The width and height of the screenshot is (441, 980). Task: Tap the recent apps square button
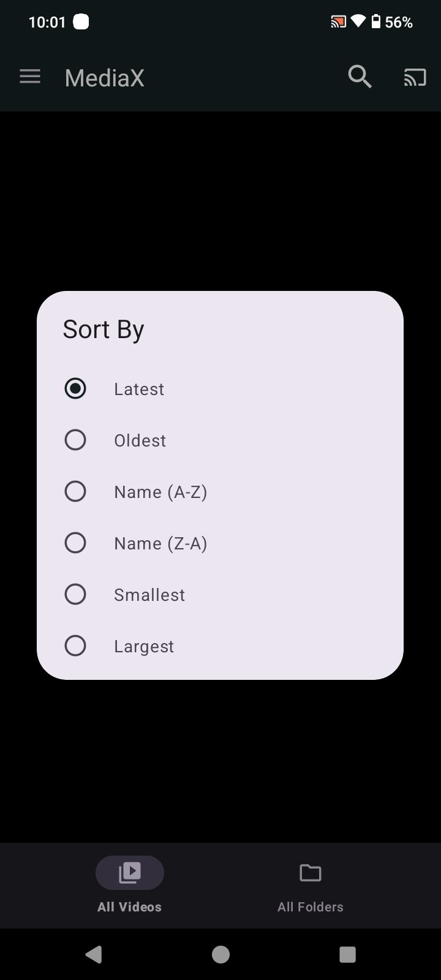[347, 954]
